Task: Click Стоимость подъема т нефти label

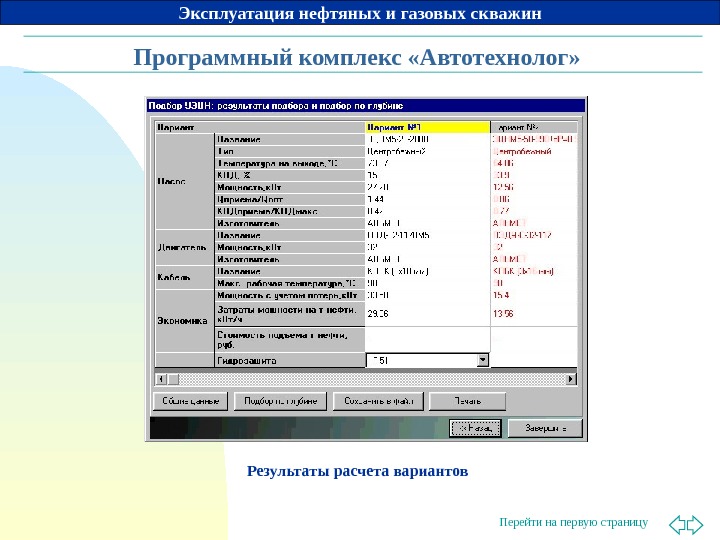Action: point(290,340)
